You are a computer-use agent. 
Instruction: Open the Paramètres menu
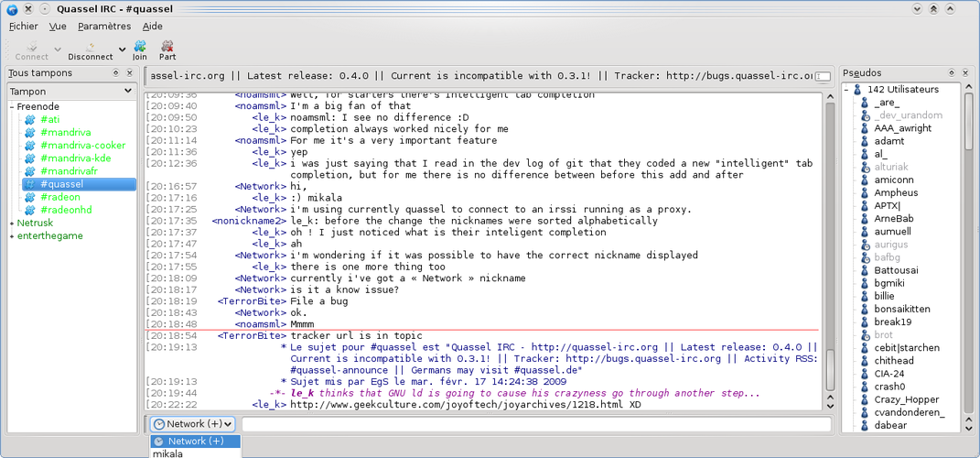(104, 27)
